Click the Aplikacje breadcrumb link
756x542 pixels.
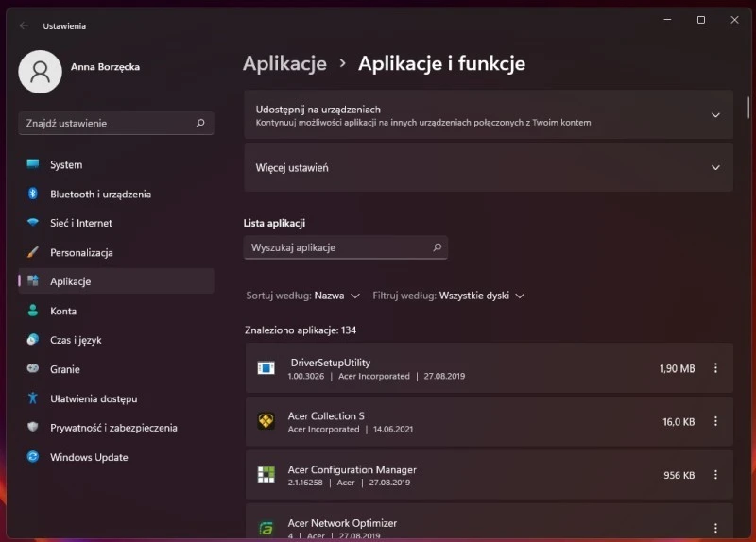tap(284, 63)
